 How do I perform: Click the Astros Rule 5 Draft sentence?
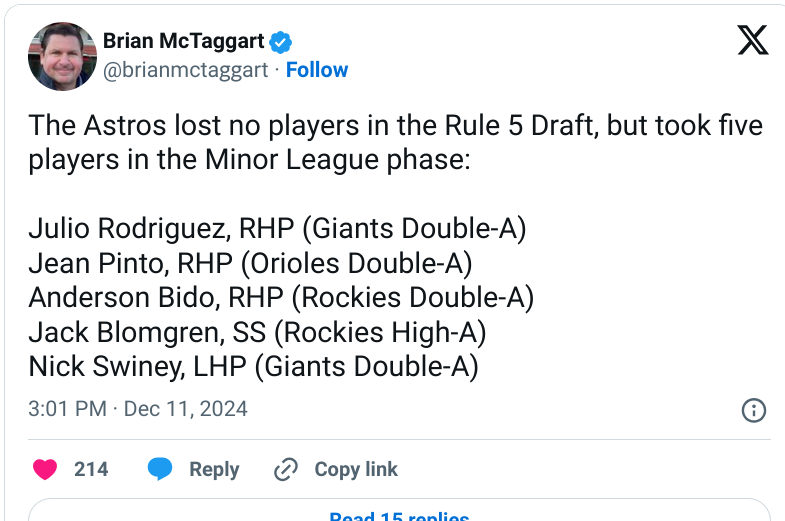(396, 142)
